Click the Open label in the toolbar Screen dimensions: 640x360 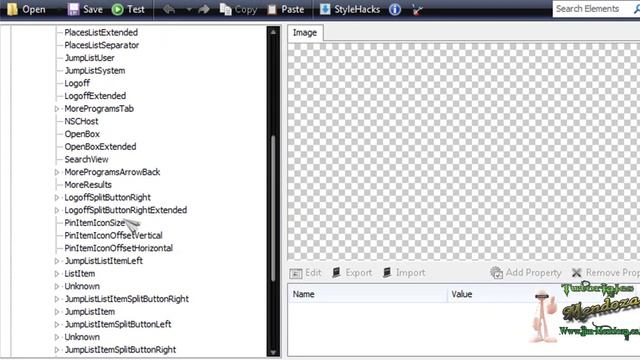[34, 9]
